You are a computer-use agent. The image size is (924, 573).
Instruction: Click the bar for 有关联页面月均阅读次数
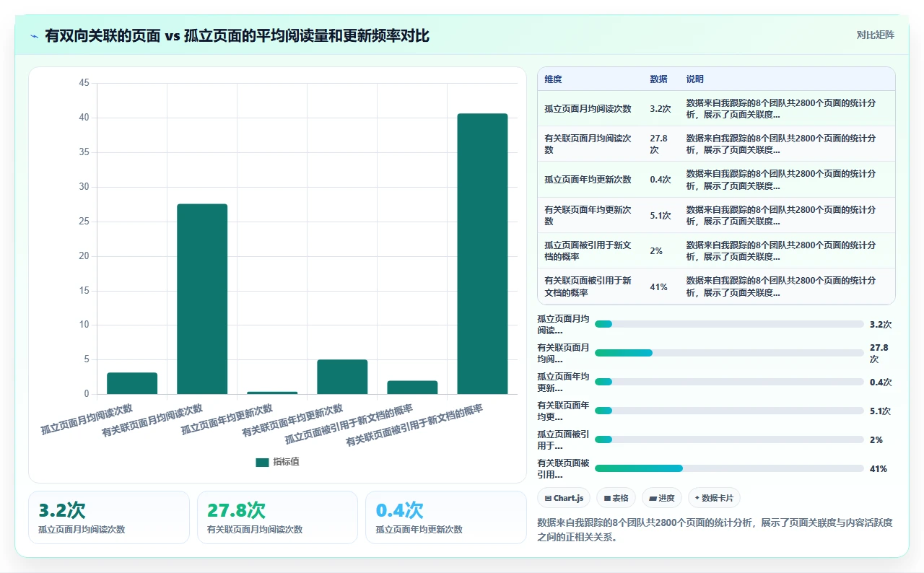(x=202, y=299)
